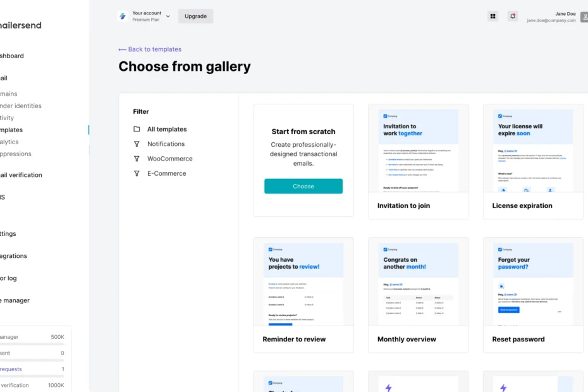588x392 pixels.
Task: Click the 1000K verification value
Action: 56,385
